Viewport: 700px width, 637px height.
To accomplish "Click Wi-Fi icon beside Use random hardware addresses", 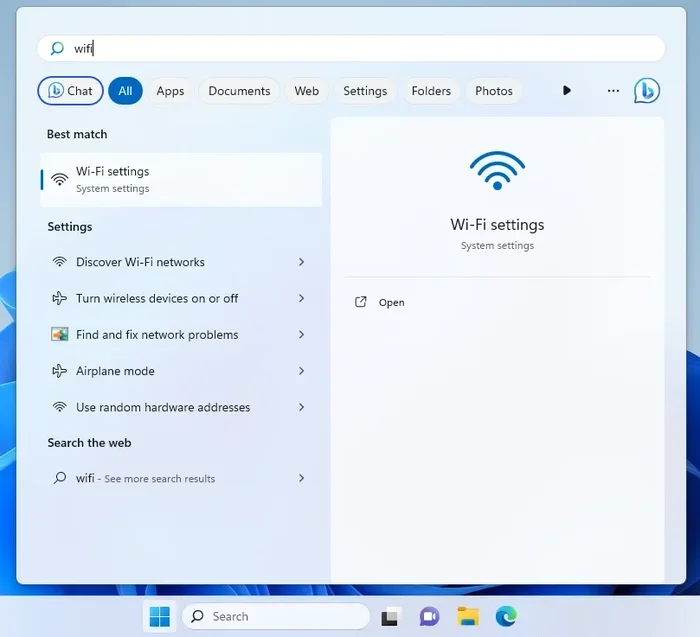I will click(x=59, y=407).
